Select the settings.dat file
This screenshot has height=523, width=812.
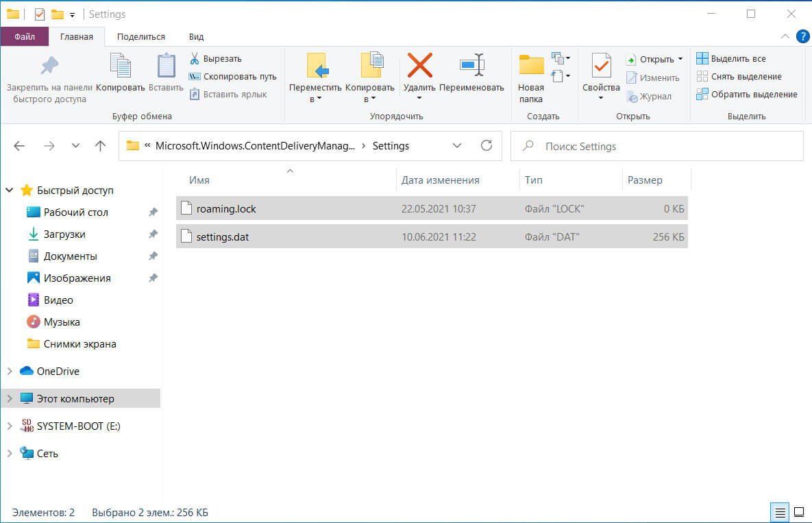pos(432,236)
